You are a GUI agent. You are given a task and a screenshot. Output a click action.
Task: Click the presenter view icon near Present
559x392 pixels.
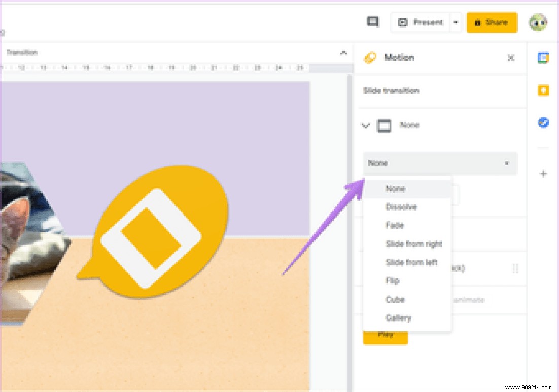pos(372,22)
